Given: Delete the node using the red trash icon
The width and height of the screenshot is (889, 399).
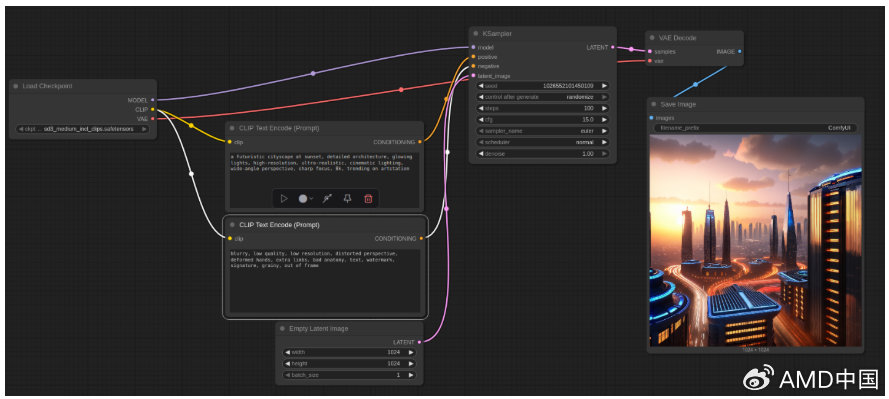Looking at the screenshot, I should [368, 198].
